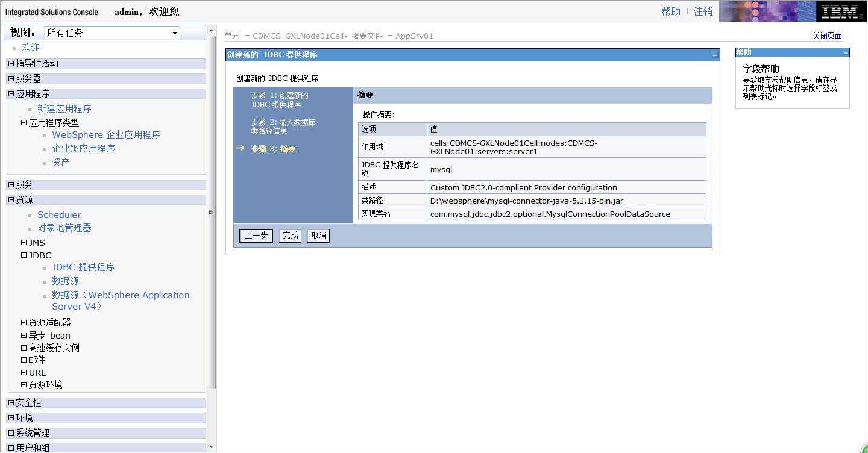This screenshot has width=868, height=453.
Task: Expand the 异步 bean node
Action: tap(24, 335)
